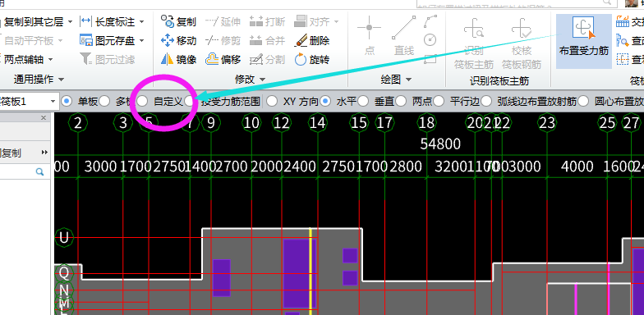Select the 修剪 (trim) tool
Viewport: 644px width, 315px height.
coord(223,41)
